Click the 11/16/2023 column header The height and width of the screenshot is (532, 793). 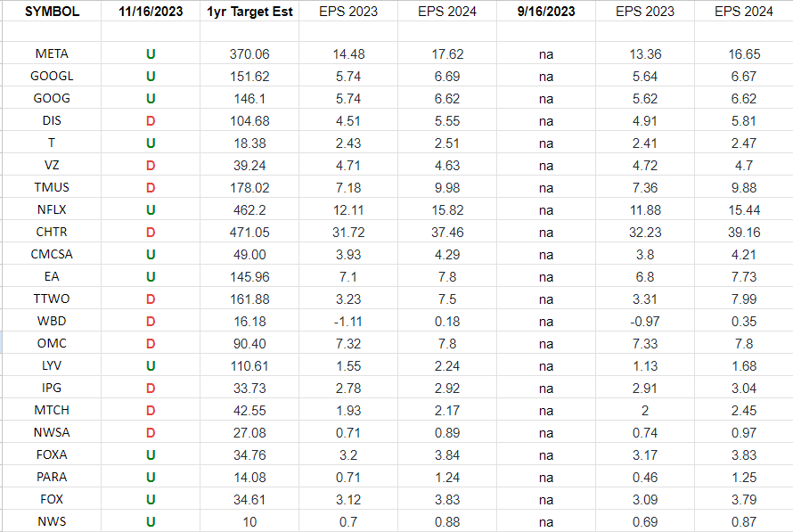[151, 11]
